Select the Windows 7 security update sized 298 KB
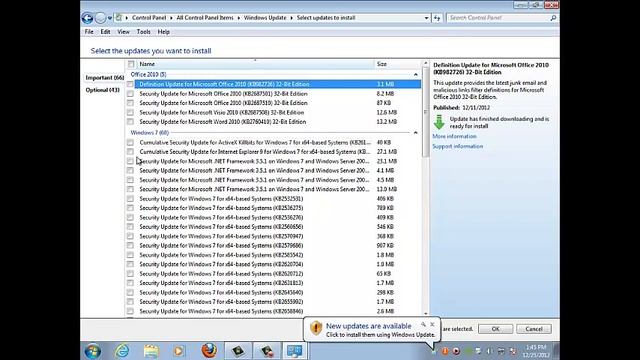640x360 pixels. (273, 293)
